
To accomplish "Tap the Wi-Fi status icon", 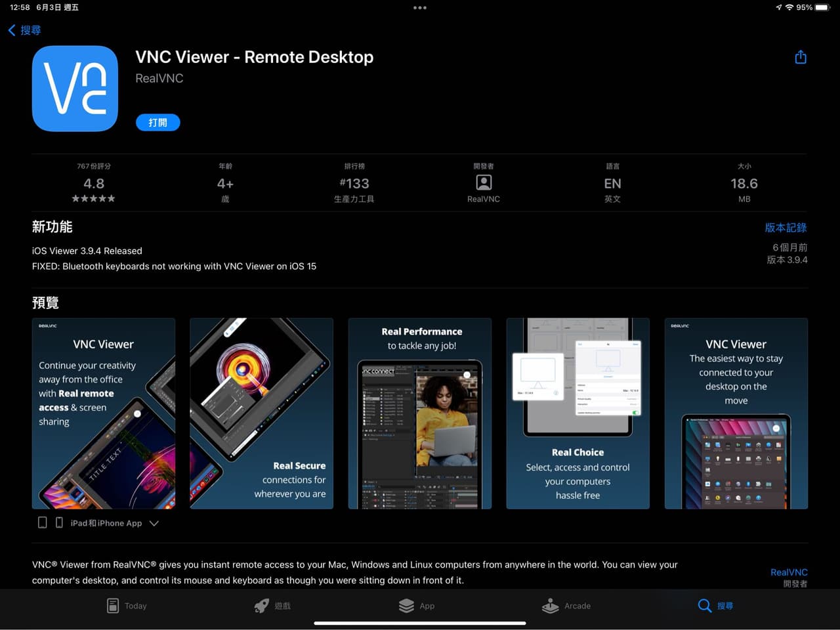I will [789, 7].
